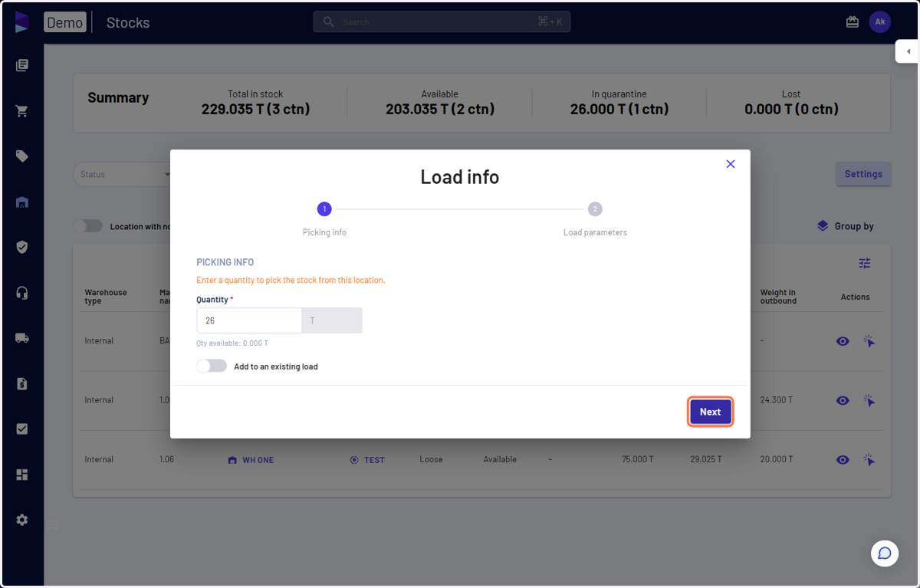Click pick action in 24.300 T row

coord(869,400)
